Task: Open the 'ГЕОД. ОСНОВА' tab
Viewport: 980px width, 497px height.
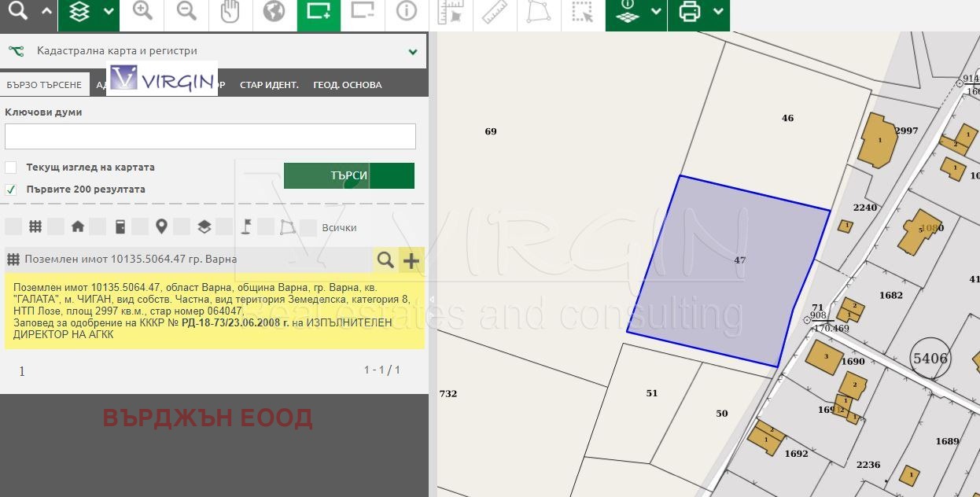Action: [347, 85]
